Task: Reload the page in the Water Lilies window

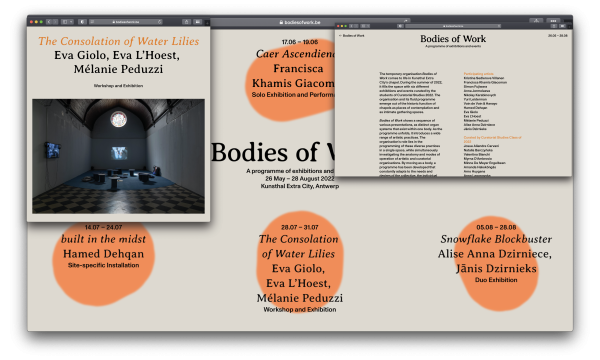Action: 160,22
